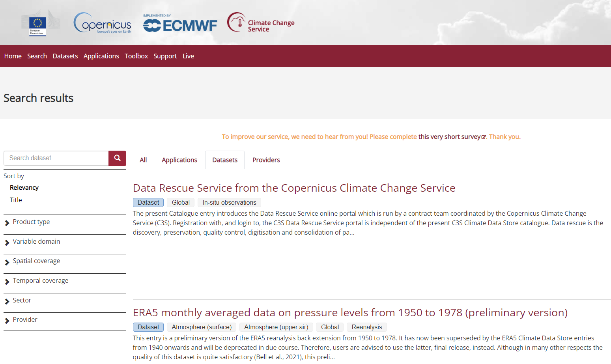Viewport: 611px width, 364px height.
Task: Click the ECMWF logo
Action: point(180,24)
